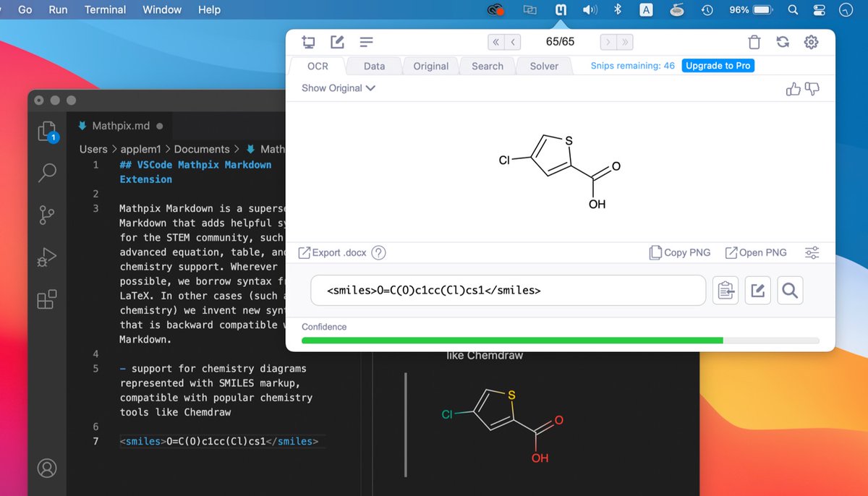Open the VS Code Explorer files icon
Viewport: 868px width, 496px height.
pyautogui.click(x=47, y=132)
